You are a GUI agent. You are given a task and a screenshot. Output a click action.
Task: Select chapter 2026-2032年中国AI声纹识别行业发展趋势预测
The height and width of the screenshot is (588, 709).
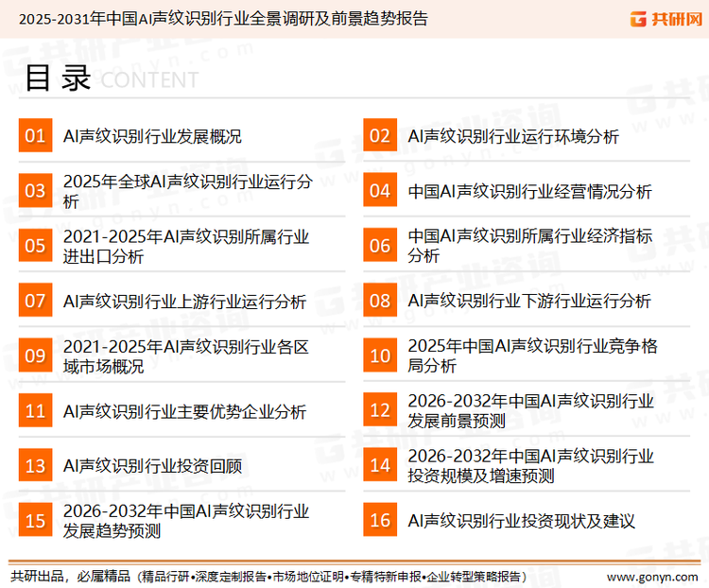tap(186, 521)
